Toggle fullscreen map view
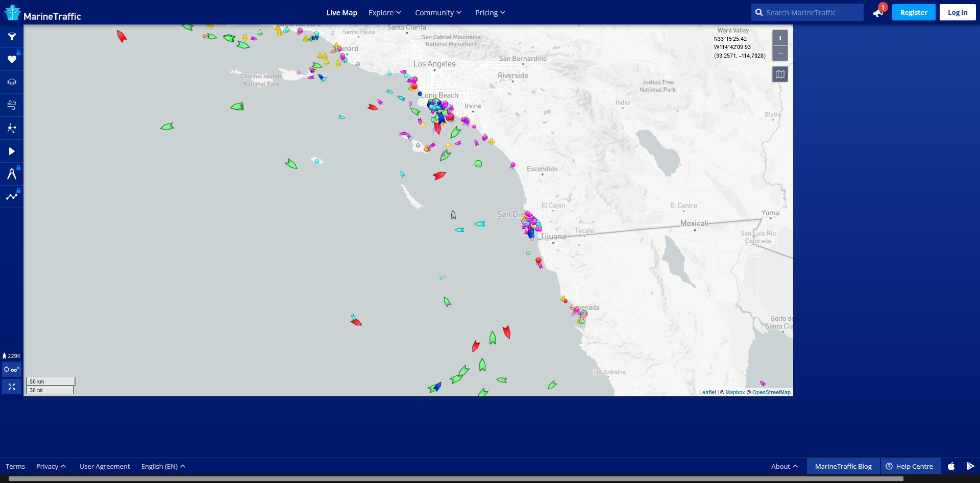This screenshot has height=483, width=980. click(12, 387)
